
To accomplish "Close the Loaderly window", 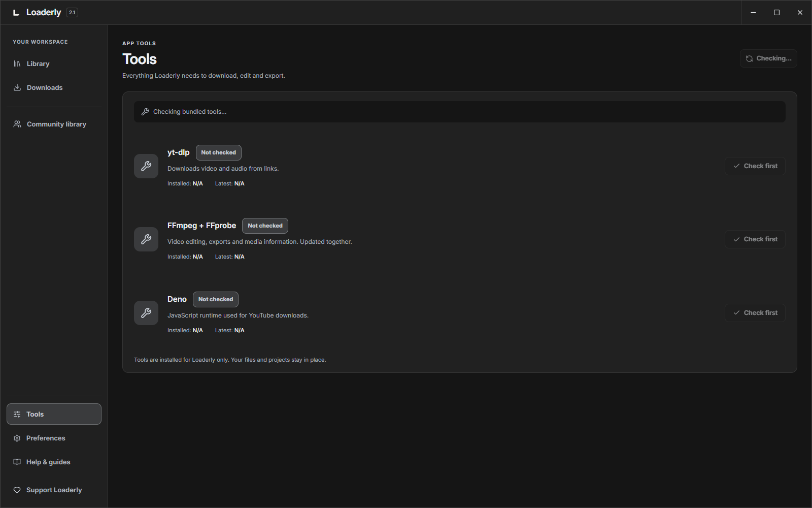I will pos(800,13).
